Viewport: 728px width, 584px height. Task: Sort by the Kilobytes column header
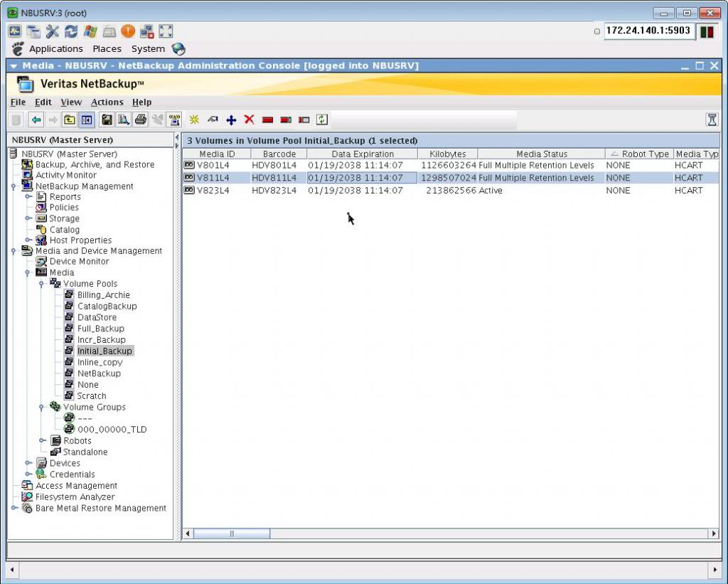click(x=448, y=154)
